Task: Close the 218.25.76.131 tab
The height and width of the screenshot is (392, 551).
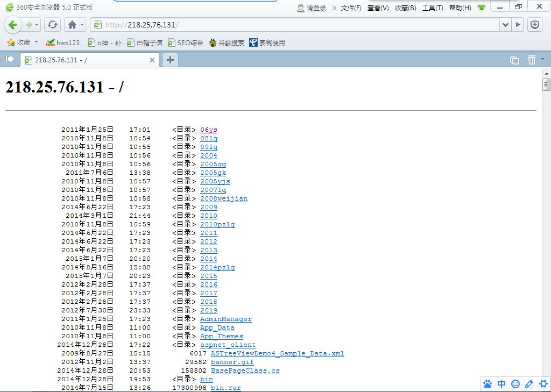Action: [x=152, y=60]
